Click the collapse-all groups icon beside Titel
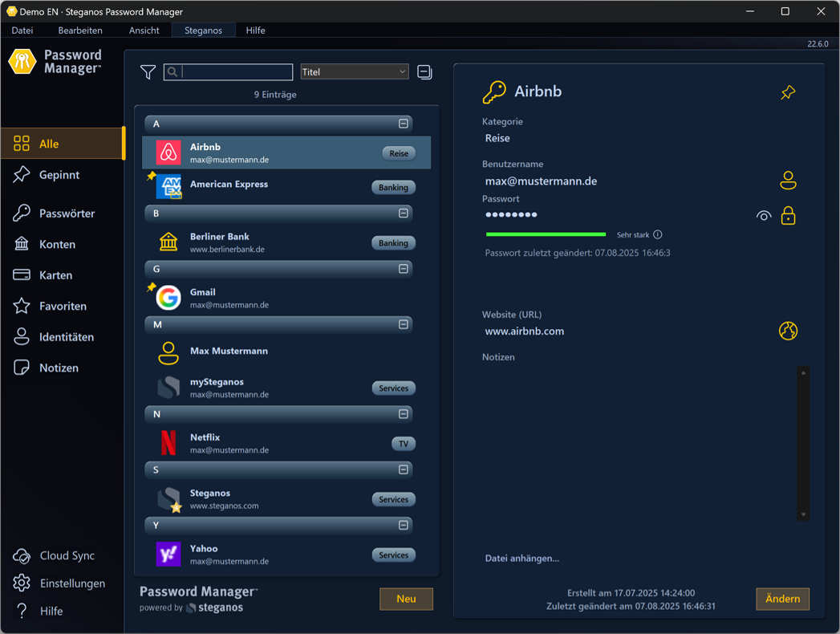This screenshot has height=634, width=840. tap(424, 71)
